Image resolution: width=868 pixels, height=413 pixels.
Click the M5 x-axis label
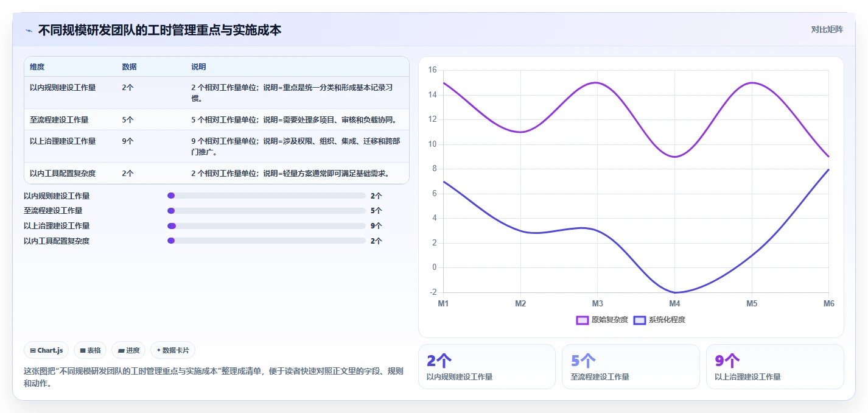point(752,303)
